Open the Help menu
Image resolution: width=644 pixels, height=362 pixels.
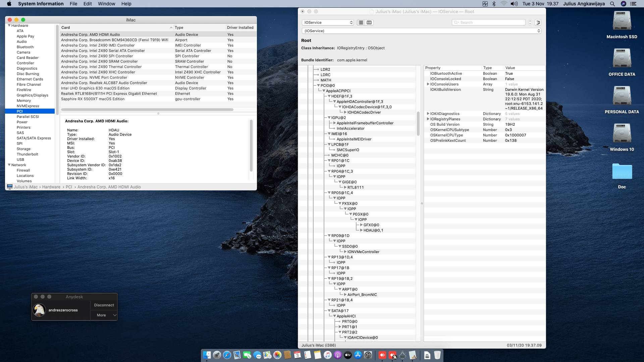tap(126, 4)
